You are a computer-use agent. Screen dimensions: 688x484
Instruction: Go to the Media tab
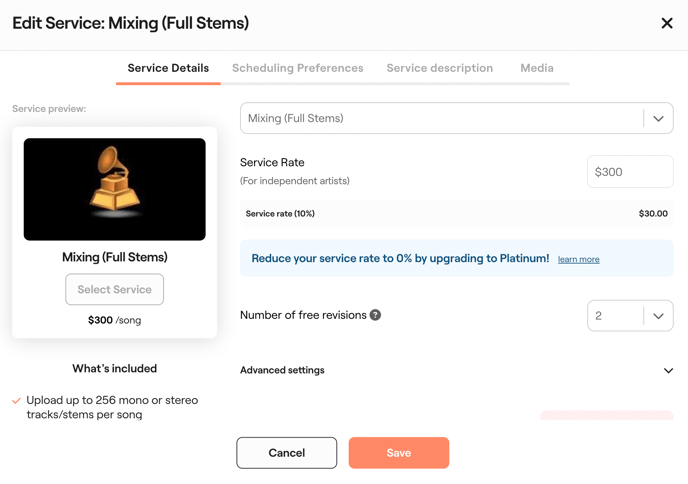pyautogui.click(x=537, y=68)
